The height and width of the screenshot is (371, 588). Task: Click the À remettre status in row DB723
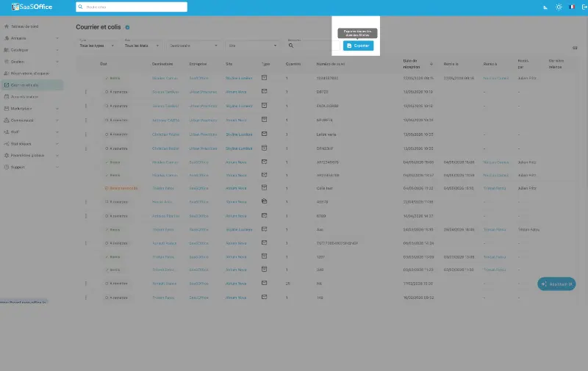116,92
